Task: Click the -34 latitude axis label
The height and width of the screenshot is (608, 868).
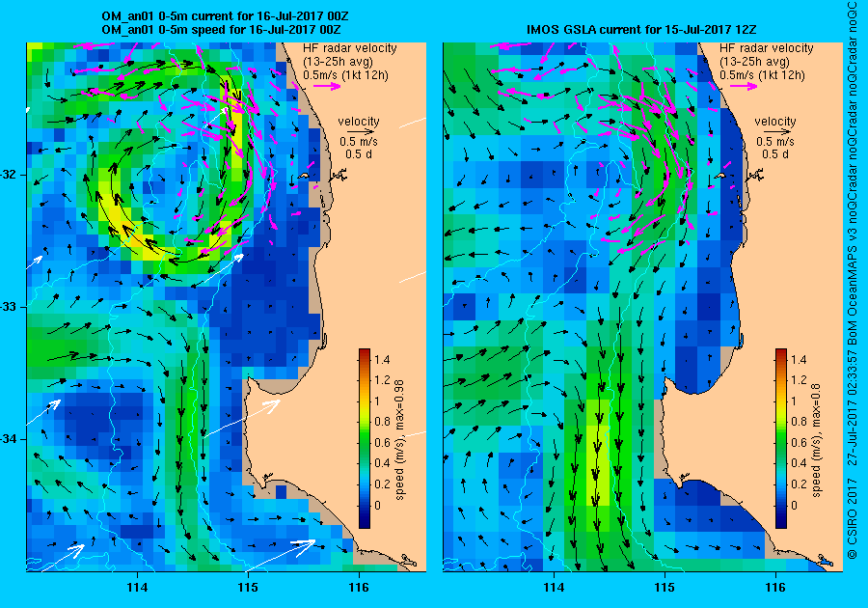Action: [x=10, y=439]
